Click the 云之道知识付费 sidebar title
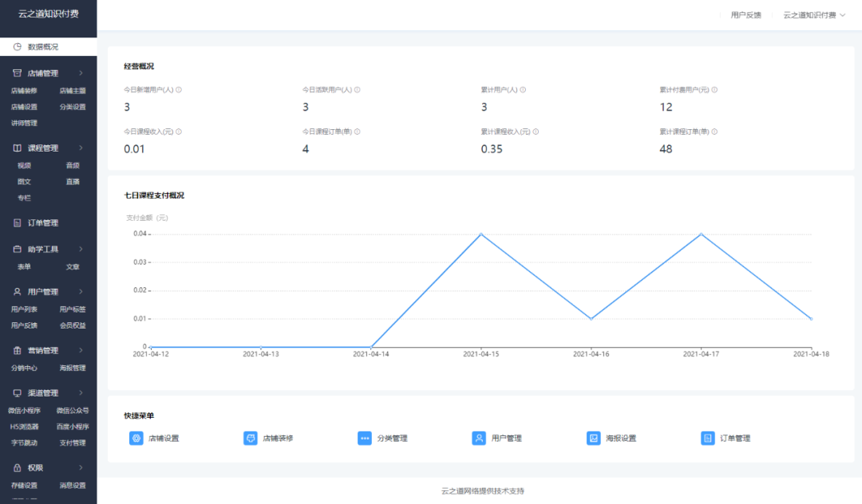 pyautogui.click(x=49, y=14)
